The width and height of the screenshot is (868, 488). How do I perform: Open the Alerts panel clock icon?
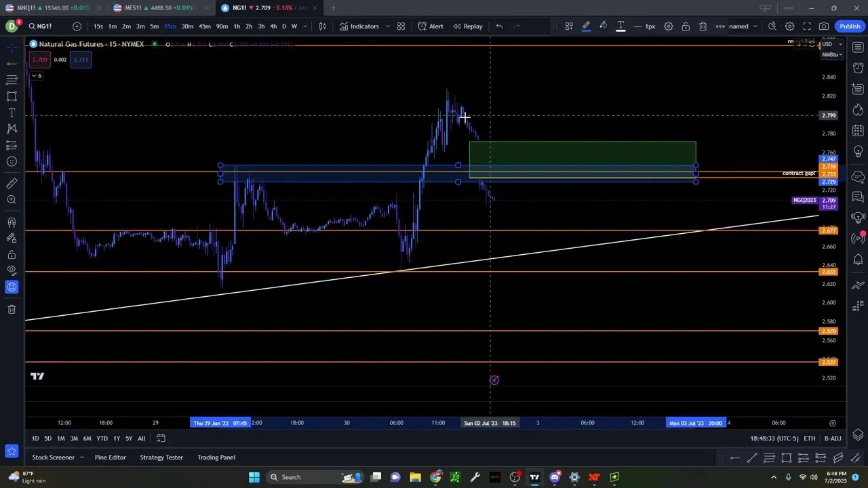pyautogui.click(x=858, y=68)
